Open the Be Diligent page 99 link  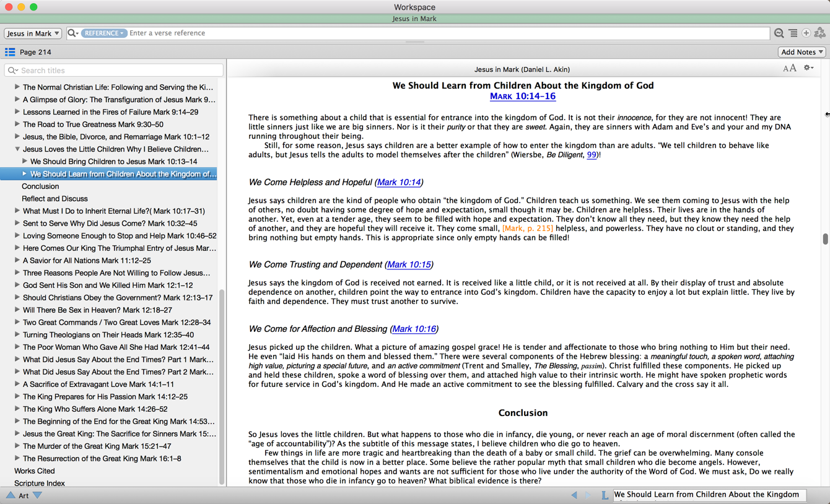(x=592, y=155)
